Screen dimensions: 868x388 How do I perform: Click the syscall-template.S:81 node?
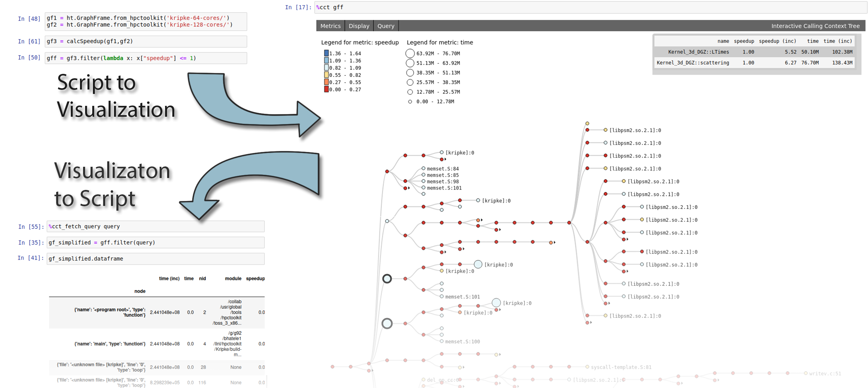pos(587,367)
